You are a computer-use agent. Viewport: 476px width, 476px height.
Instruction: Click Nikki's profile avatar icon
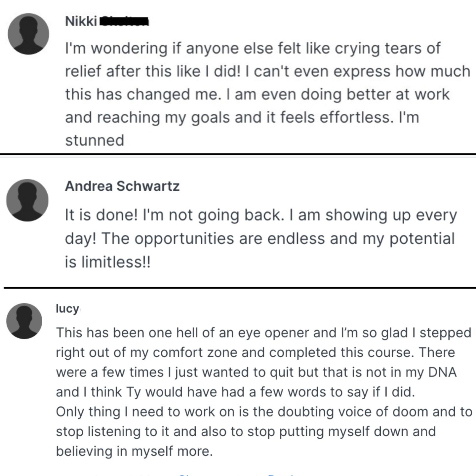pos(28,34)
